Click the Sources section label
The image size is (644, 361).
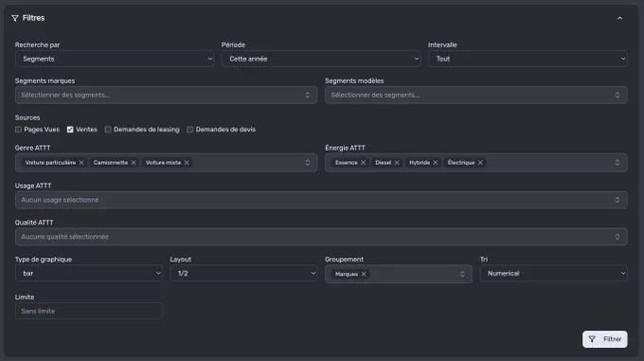click(x=27, y=117)
